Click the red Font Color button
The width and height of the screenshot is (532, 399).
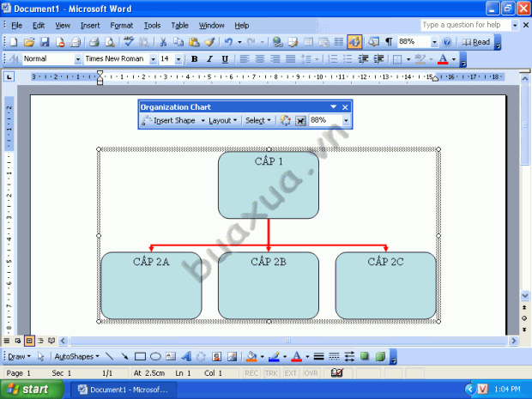[x=443, y=59]
